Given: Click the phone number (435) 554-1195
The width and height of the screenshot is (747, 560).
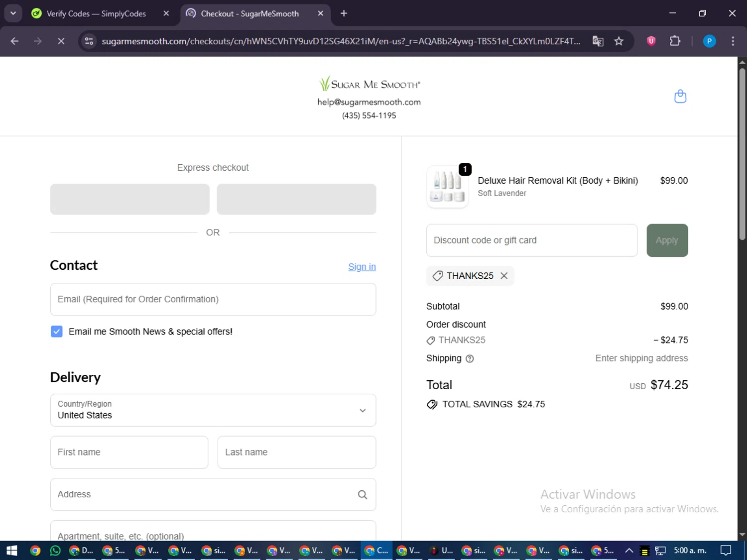Looking at the screenshot, I should 369,115.
